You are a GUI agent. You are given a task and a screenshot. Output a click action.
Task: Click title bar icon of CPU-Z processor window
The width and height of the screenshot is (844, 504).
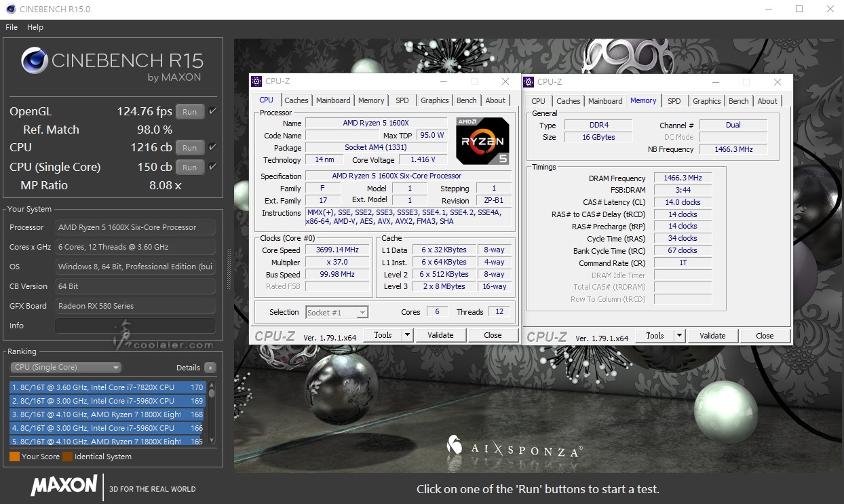click(x=256, y=81)
